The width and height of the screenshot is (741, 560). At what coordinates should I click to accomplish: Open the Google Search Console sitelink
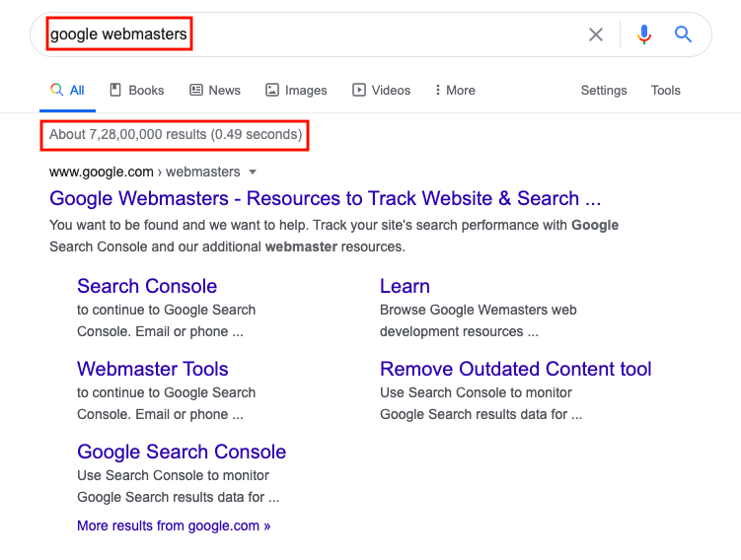[182, 452]
